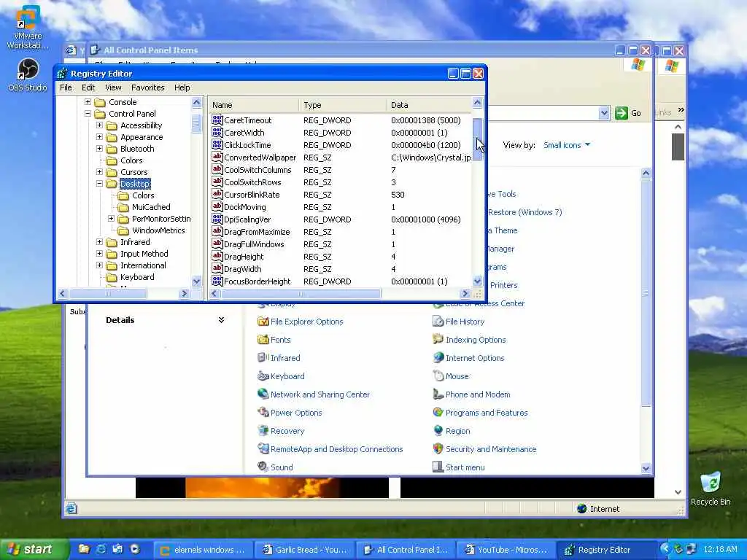This screenshot has height=560, width=747.
Task: Expand the Appearance tree node
Action: [x=99, y=137]
